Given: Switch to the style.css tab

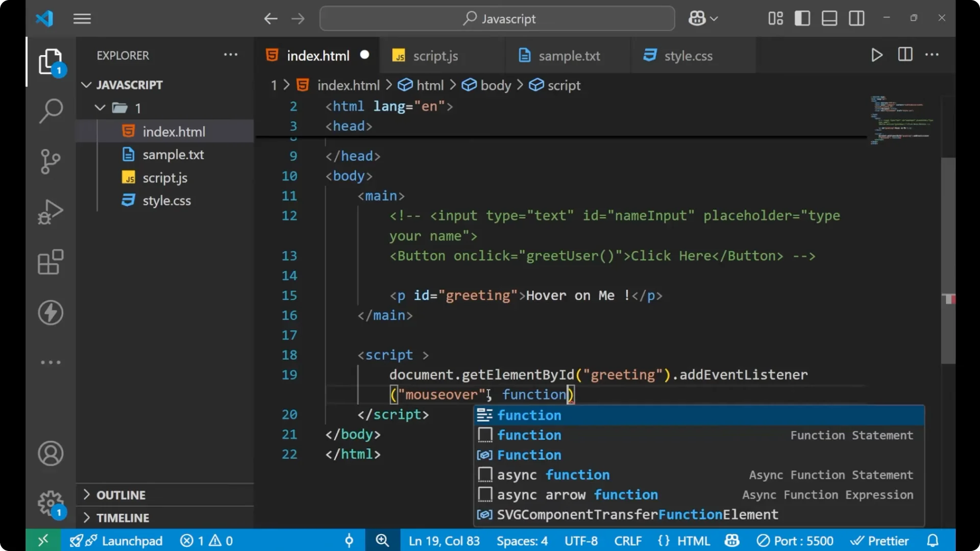Looking at the screenshot, I should point(689,56).
